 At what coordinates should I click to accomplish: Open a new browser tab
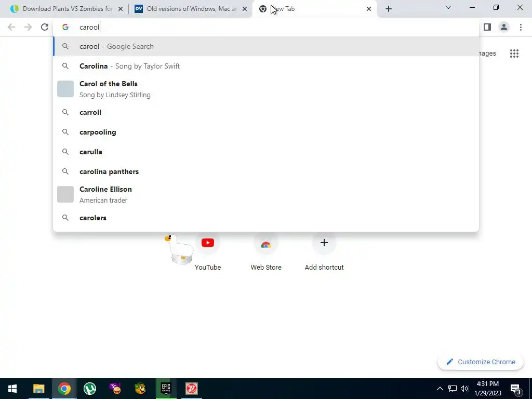(x=389, y=9)
